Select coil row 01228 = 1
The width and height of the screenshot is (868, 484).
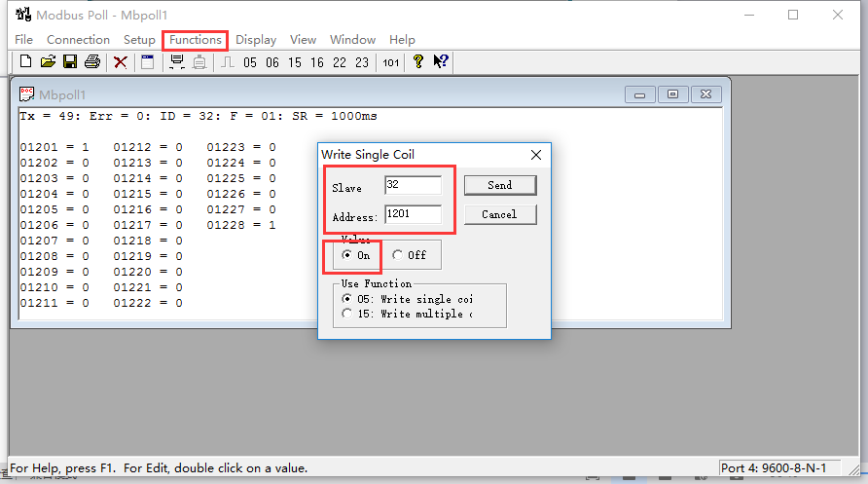pyautogui.click(x=241, y=225)
